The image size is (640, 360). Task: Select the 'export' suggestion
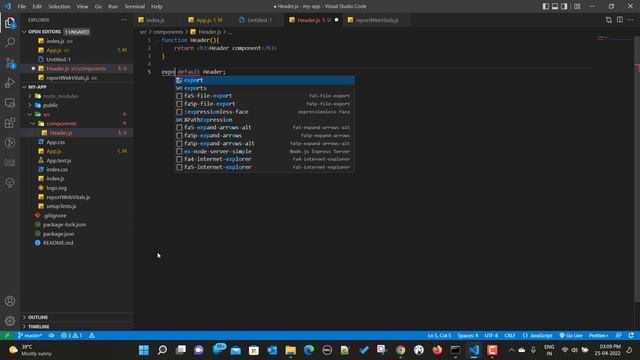click(x=264, y=80)
